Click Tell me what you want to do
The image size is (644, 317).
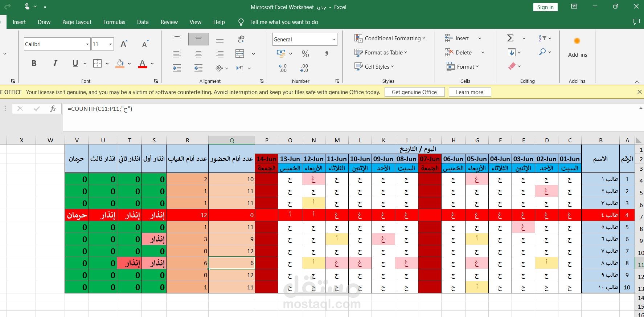click(284, 22)
